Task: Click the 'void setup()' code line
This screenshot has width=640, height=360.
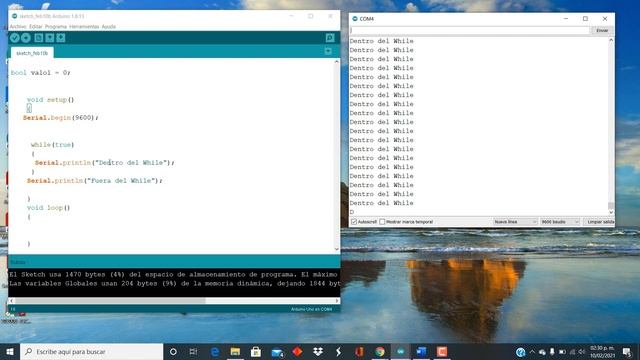Action: coord(51,100)
